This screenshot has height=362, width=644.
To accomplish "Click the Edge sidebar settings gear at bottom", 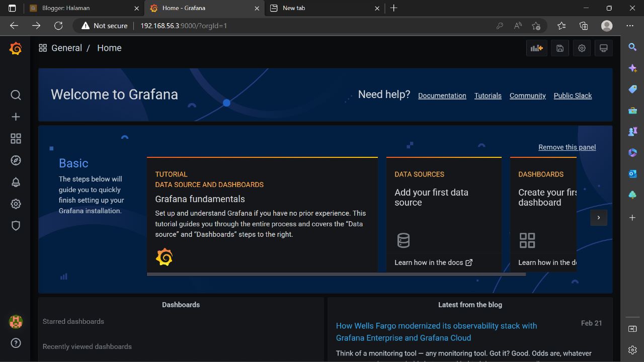I will click(632, 350).
